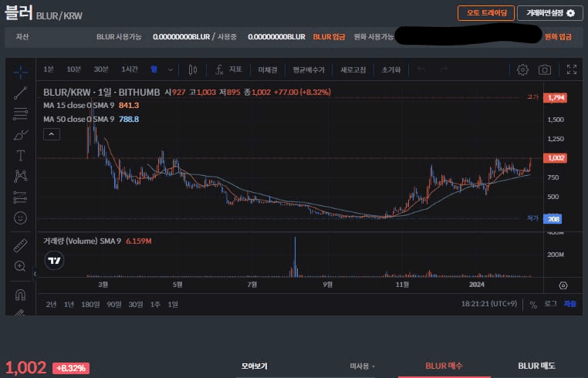588x378 pixels.
Task: Select the 30분 timeframe
Action: coord(101,69)
